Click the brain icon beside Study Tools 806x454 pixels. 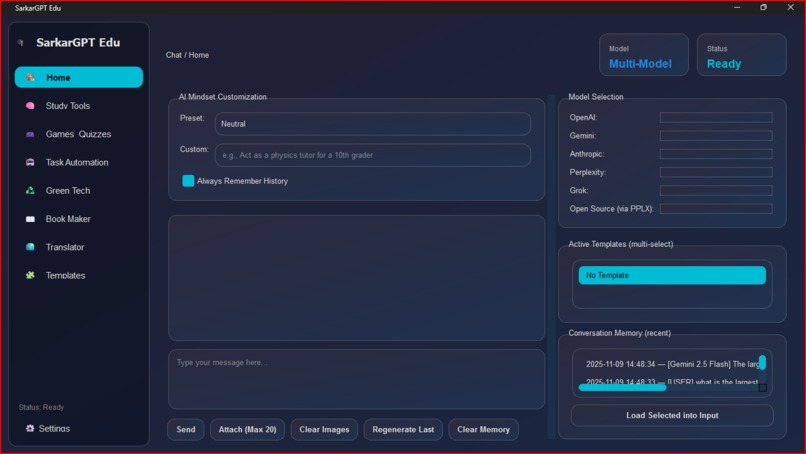click(30, 106)
